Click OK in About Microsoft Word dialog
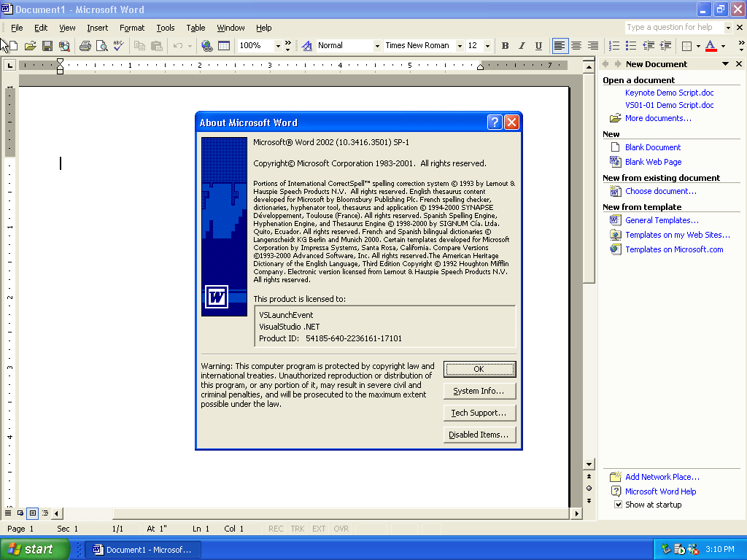 point(479,369)
